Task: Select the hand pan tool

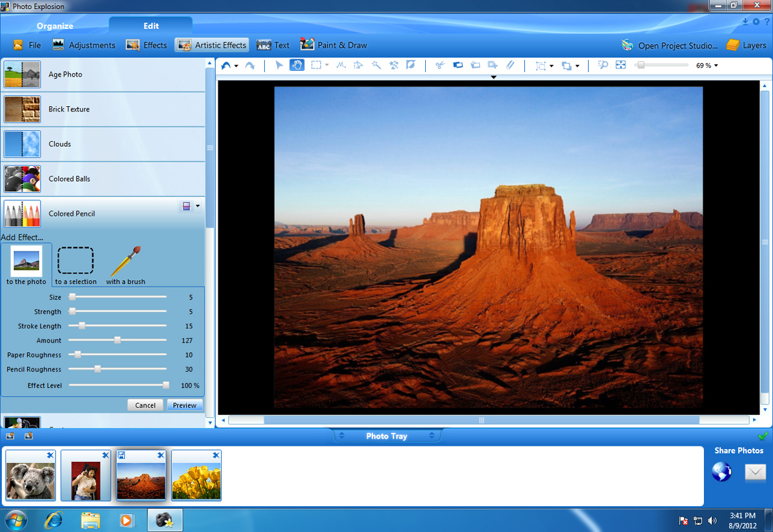Action: click(x=297, y=65)
